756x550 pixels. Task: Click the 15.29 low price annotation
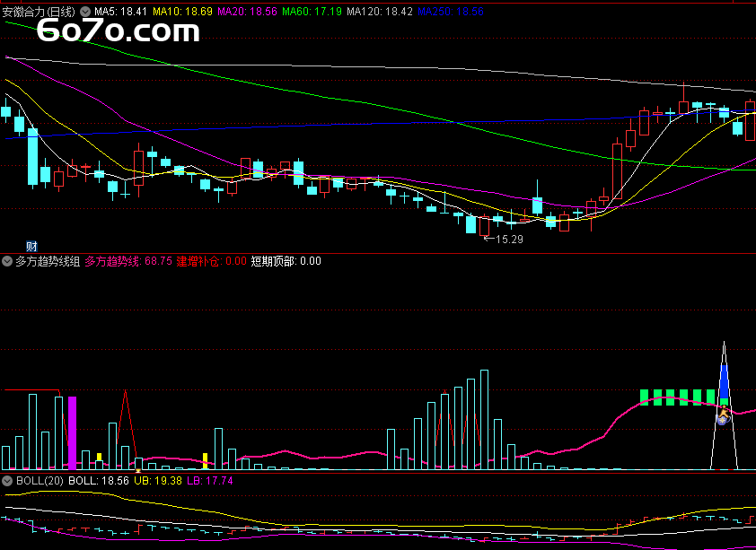[504, 240]
